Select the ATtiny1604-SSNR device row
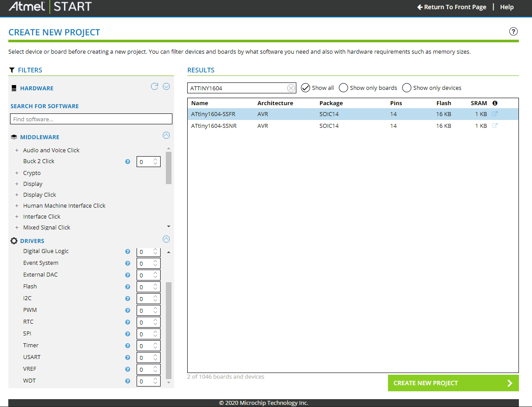This screenshot has height=407, width=532. [x=353, y=126]
